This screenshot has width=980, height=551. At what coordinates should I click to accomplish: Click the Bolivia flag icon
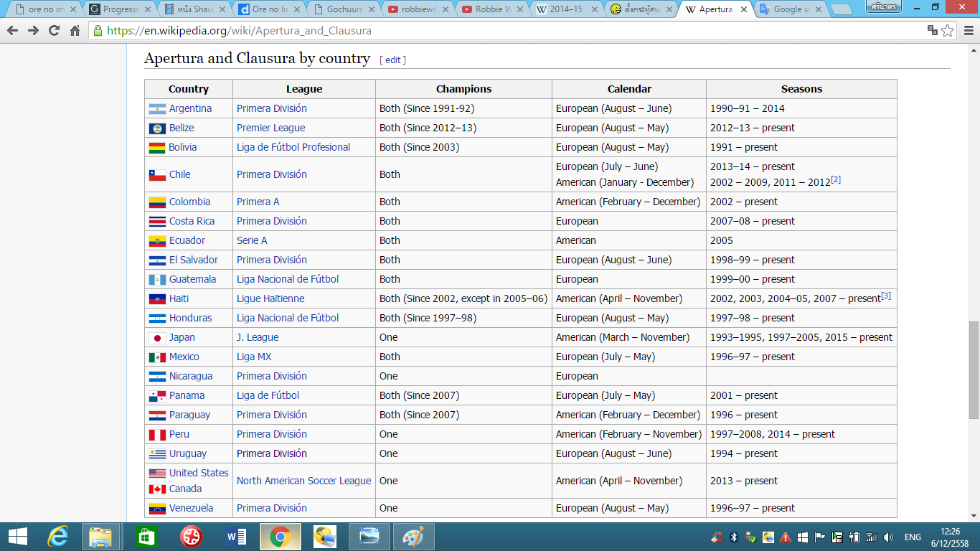point(157,148)
